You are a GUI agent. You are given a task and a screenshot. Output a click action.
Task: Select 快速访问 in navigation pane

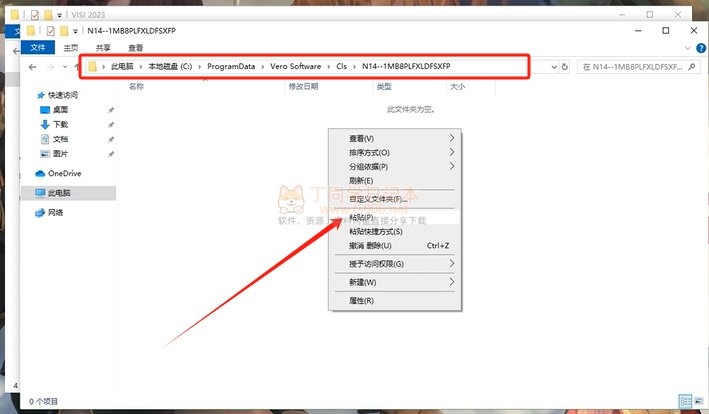pos(63,95)
